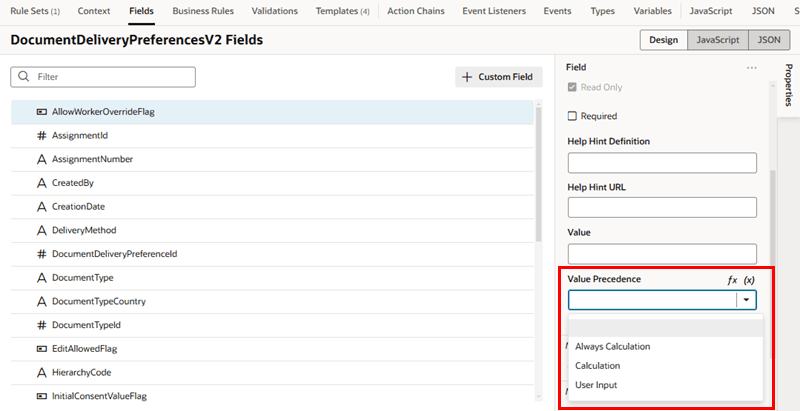Click the fx expression icon beside Value Precedence
Image resolution: width=800 pixels, height=411 pixels.
pos(732,280)
